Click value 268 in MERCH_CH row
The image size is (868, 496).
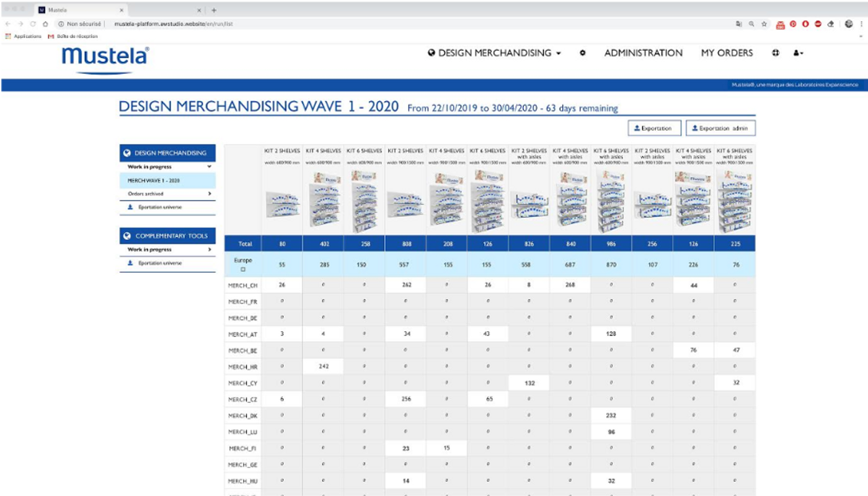570,285
